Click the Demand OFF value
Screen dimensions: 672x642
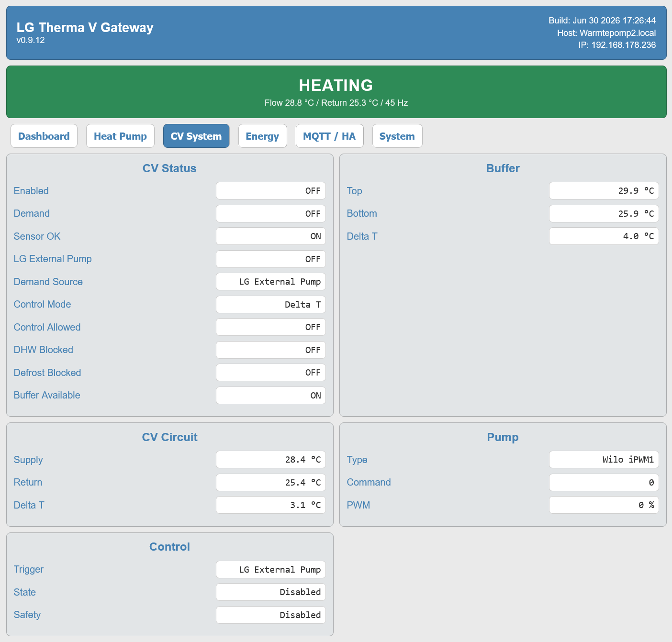point(271,213)
